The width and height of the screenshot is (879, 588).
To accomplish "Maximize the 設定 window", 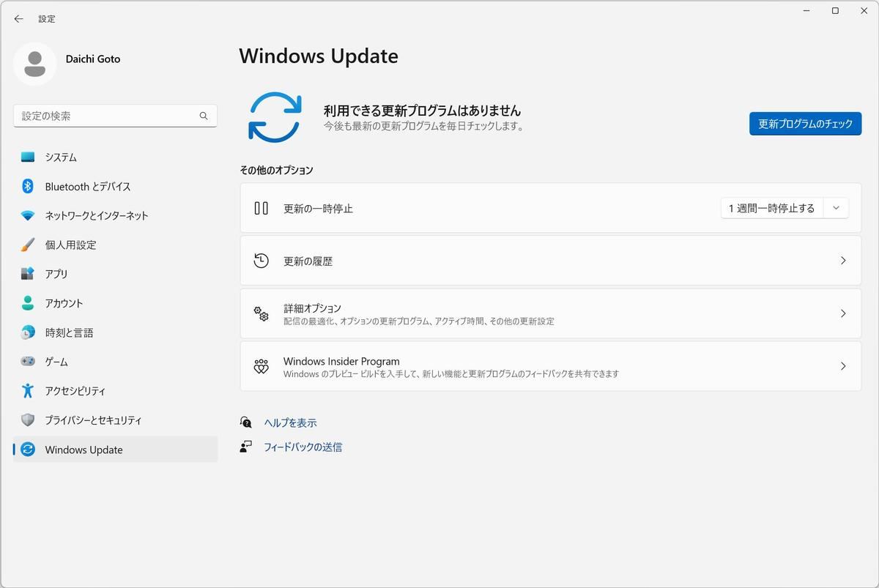I will [x=835, y=11].
